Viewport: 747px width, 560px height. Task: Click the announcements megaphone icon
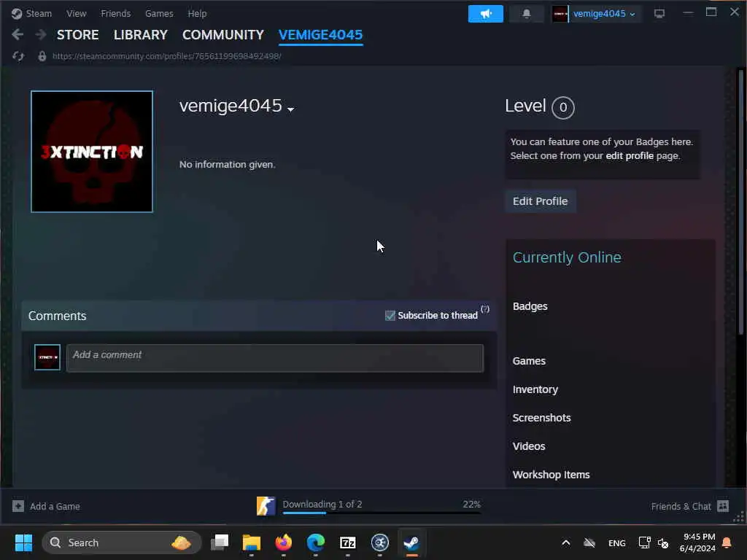[x=485, y=14]
